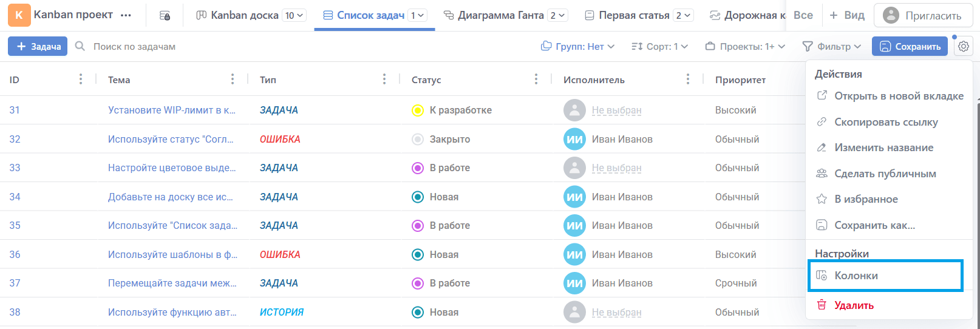Switch to the Диаграмма Ганта tab
Image resolution: width=980 pixels, height=329 pixels.
[500, 15]
